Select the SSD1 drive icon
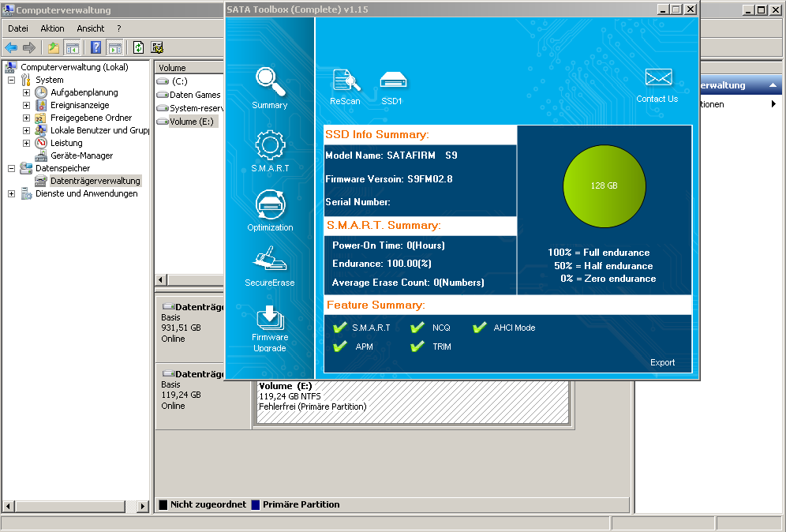The image size is (786, 532). 393,80
